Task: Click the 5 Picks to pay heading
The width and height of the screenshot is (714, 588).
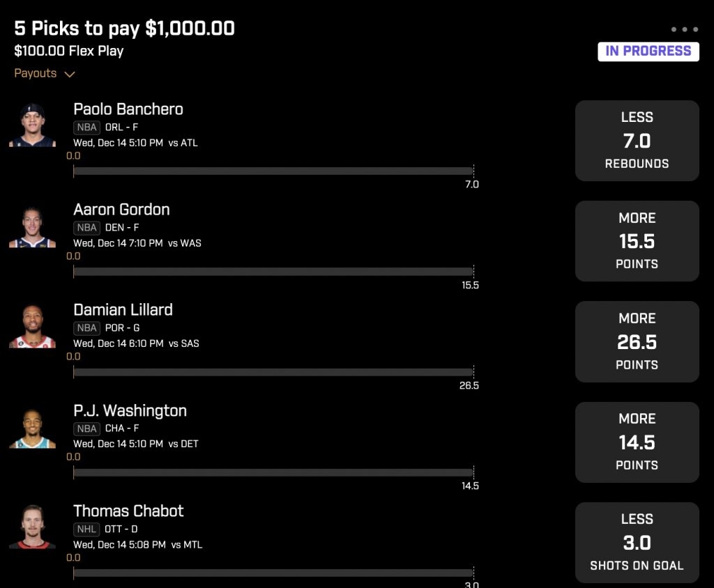Action: [x=124, y=29]
